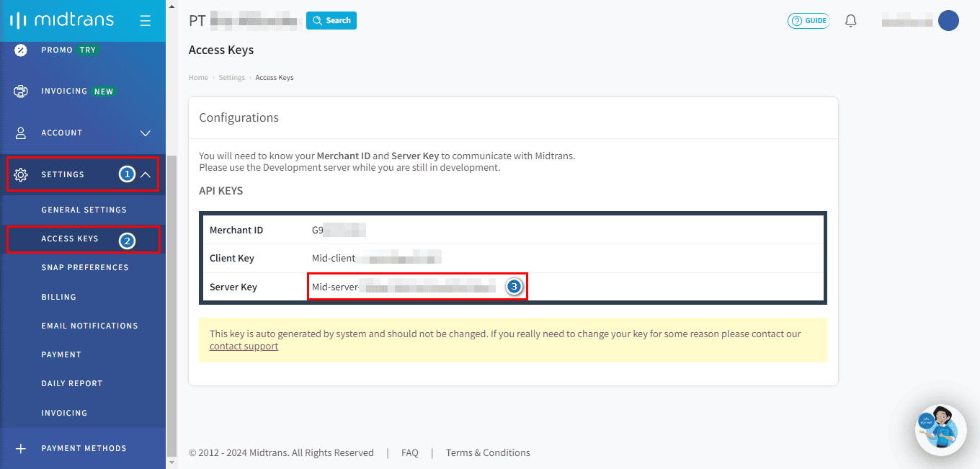Open the chat assistant bubble
The height and width of the screenshot is (469, 980).
click(940, 430)
